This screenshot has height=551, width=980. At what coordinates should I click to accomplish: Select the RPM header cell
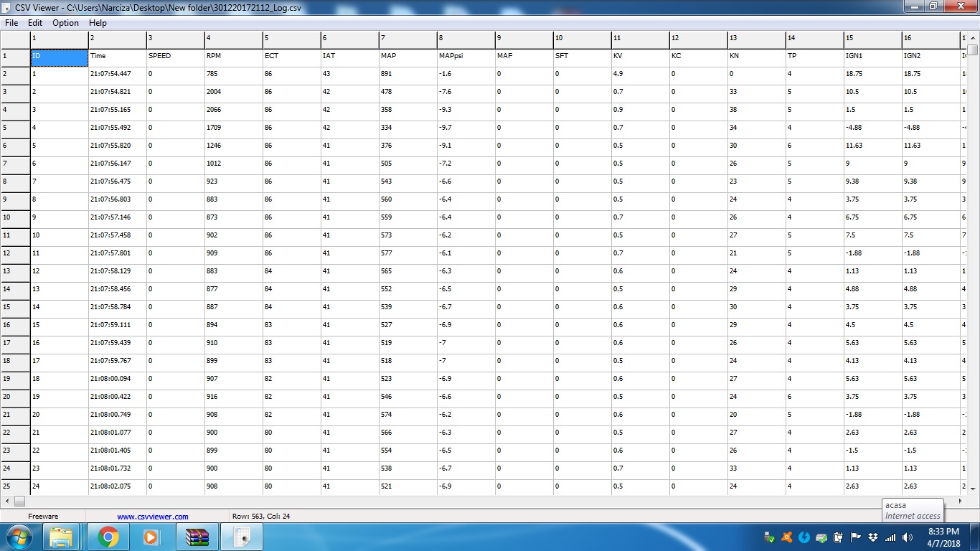[x=233, y=56]
